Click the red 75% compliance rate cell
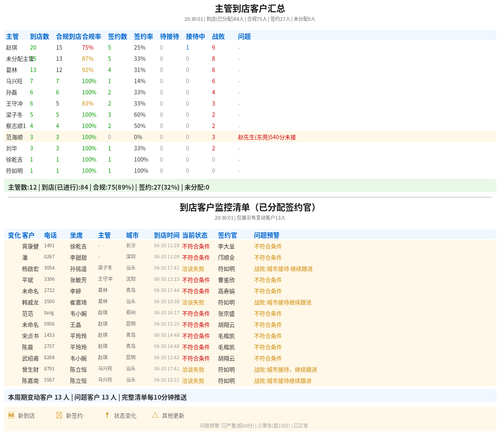The image size is (500, 448). pos(88,48)
